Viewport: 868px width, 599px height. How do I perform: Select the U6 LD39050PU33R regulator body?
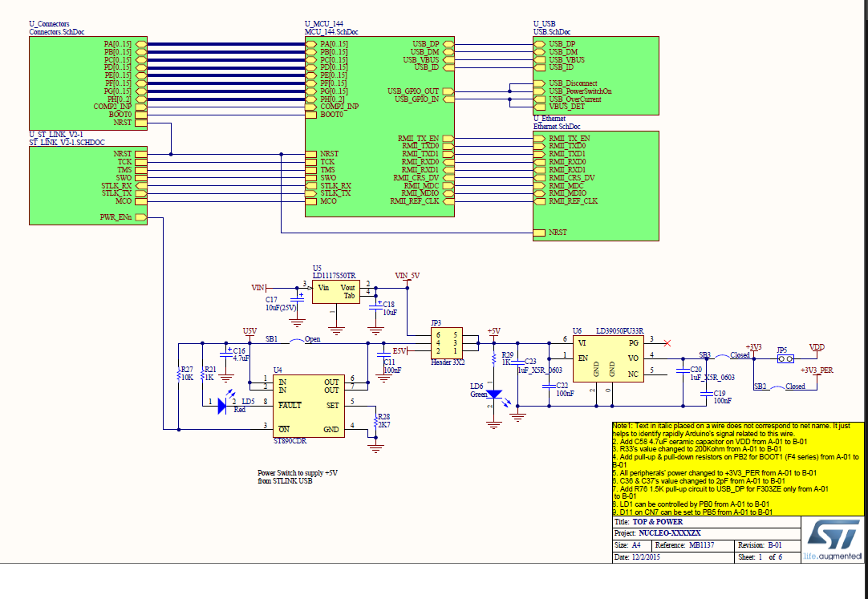[x=608, y=358]
